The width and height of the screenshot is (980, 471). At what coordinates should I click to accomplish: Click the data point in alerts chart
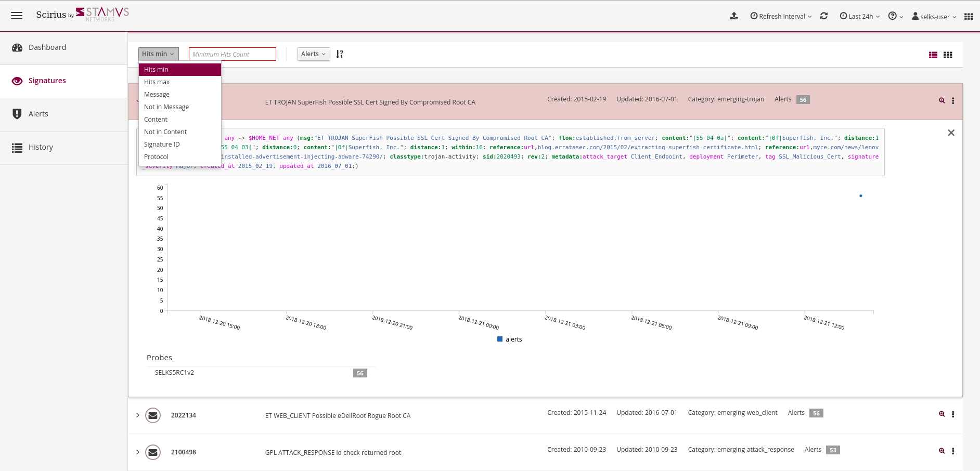(x=861, y=196)
